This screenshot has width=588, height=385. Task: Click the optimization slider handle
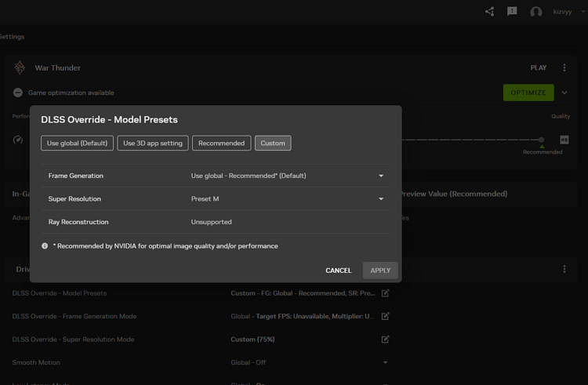(x=541, y=140)
